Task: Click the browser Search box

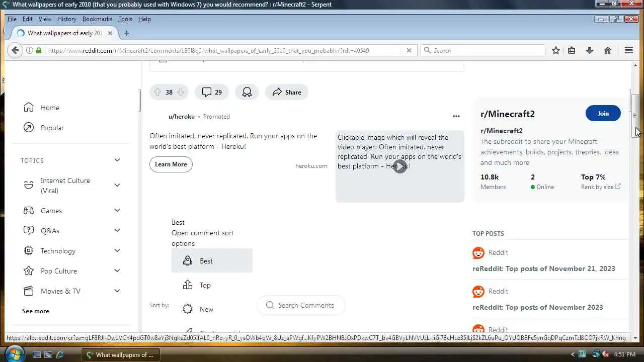Action: point(483,50)
